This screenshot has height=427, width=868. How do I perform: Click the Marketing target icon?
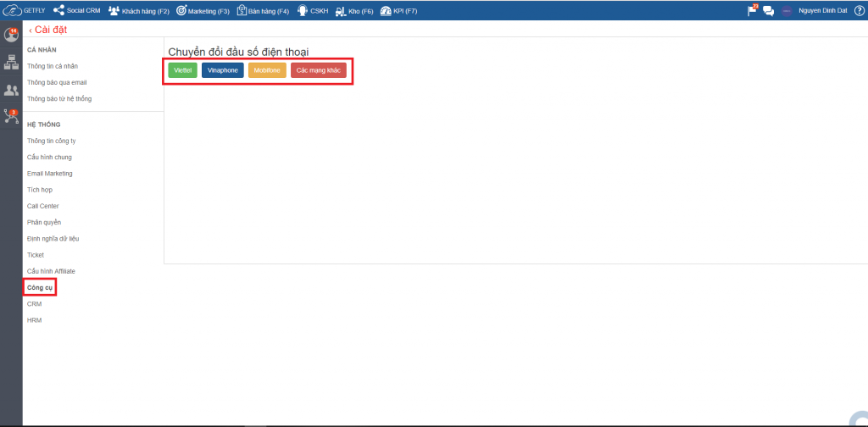pyautogui.click(x=181, y=10)
